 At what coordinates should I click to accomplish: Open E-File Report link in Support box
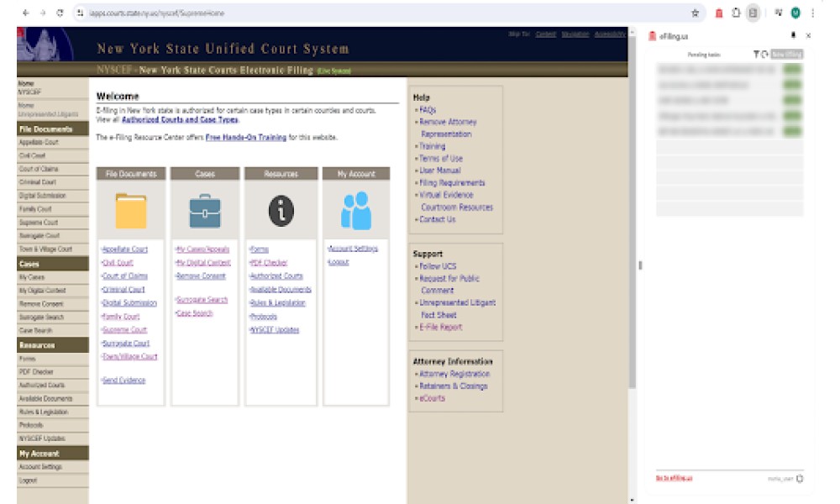pos(440,328)
